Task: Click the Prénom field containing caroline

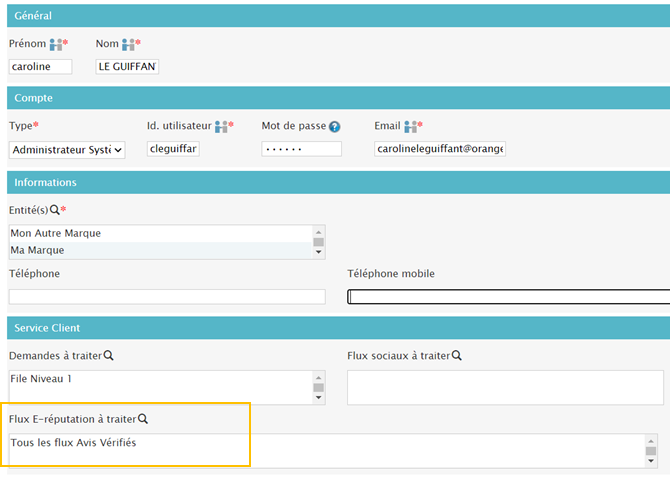Action: click(x=40, y=67)
